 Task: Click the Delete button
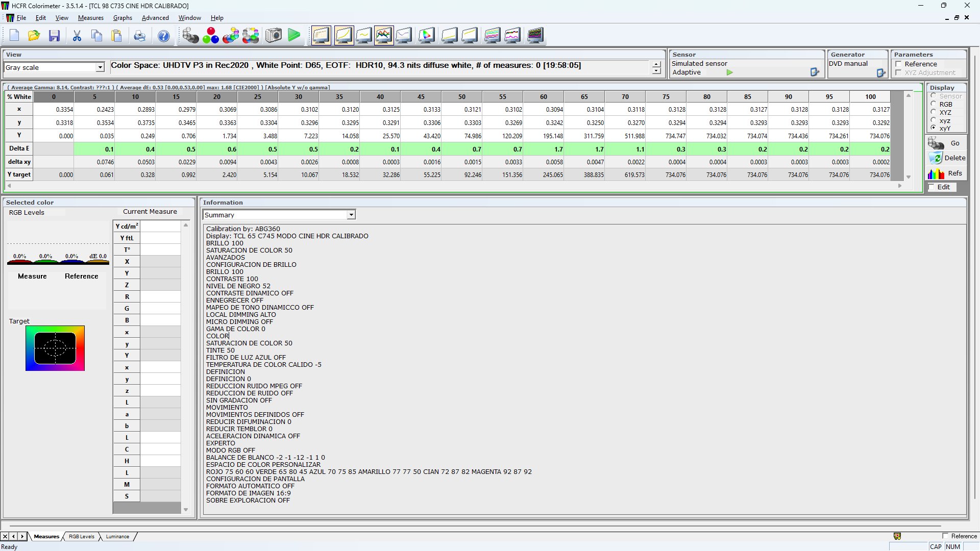947,158
